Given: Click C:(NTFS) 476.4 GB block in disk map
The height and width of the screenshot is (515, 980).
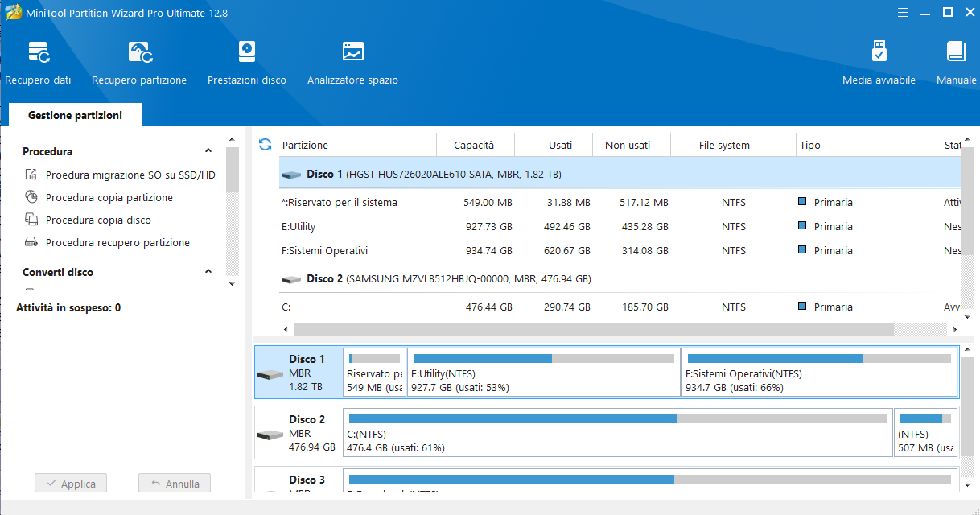Looking at the screenshot, I should (x=617, y=432).
